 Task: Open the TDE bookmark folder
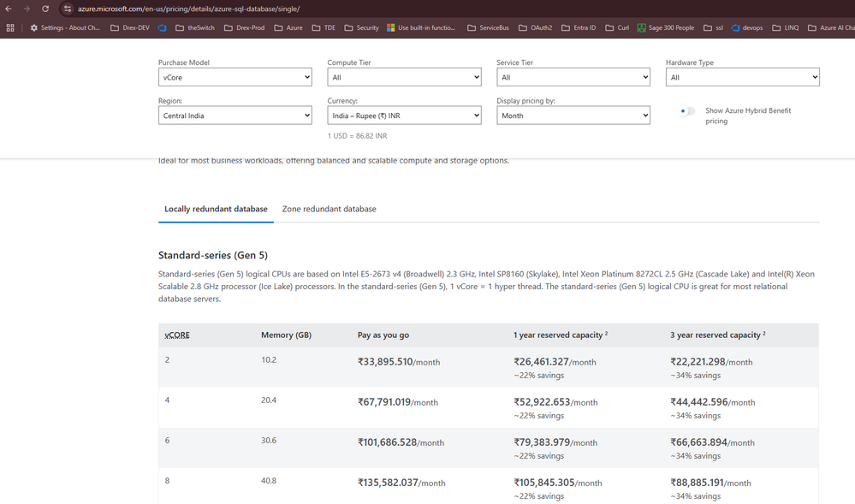coord(324,28)
